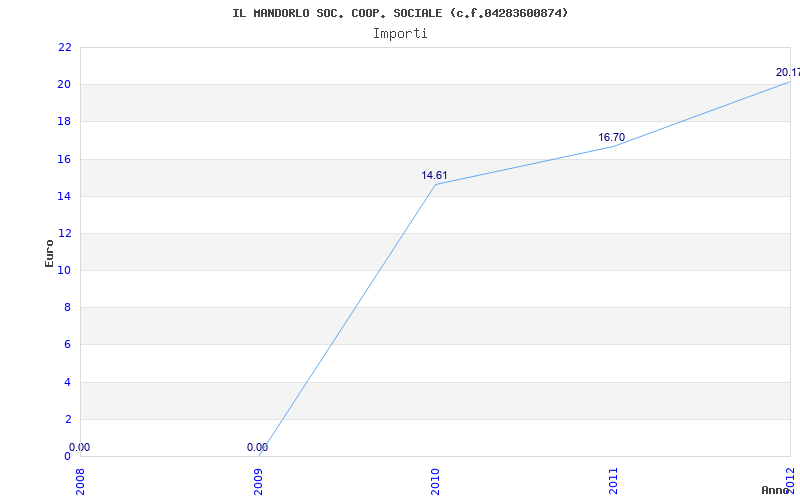Click the y-axis tick 18
Screen dimensions: 800x500
point(65,122)
